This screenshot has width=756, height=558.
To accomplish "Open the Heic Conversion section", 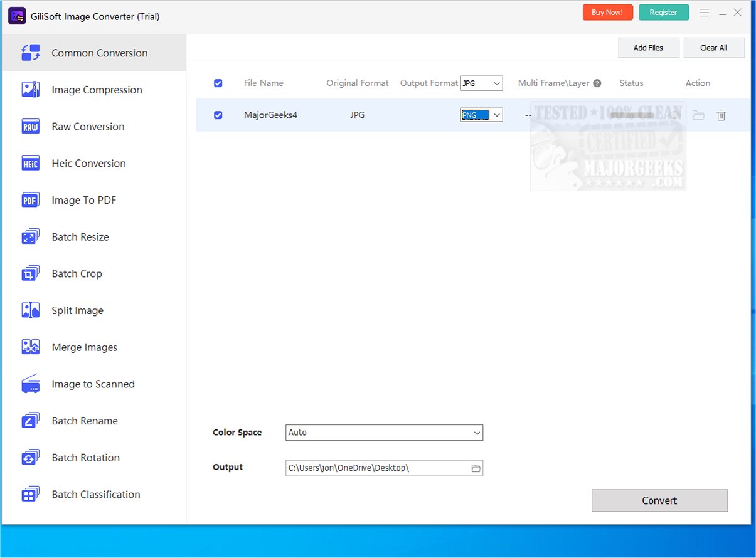I will click(93, 164).
